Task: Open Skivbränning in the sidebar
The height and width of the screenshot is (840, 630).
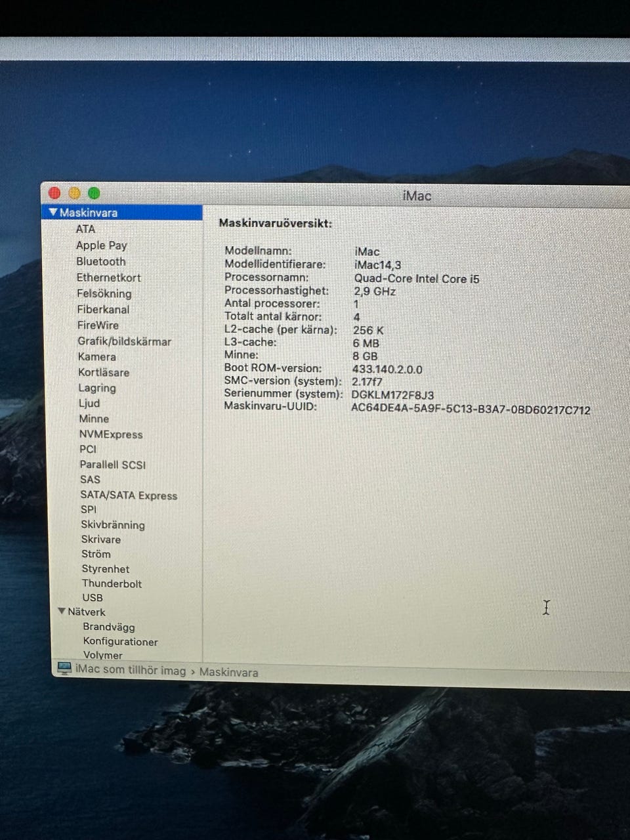Action: (x=112, y=524)
